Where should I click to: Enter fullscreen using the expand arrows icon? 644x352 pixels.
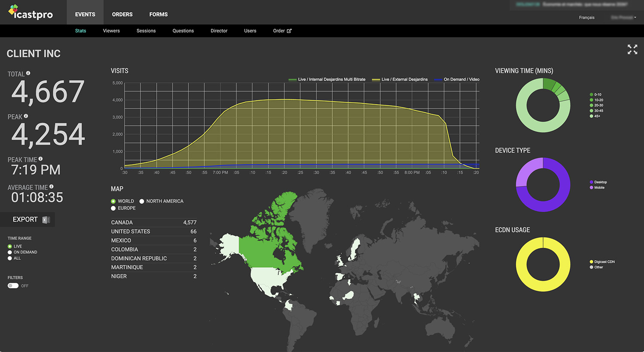[x=632, y=49]
